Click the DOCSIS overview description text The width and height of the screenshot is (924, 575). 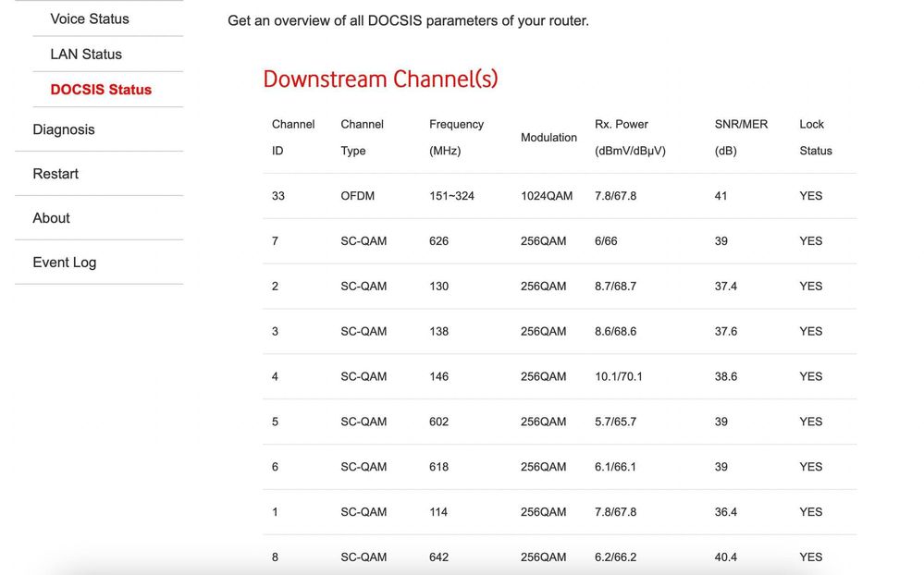point(408,21)
